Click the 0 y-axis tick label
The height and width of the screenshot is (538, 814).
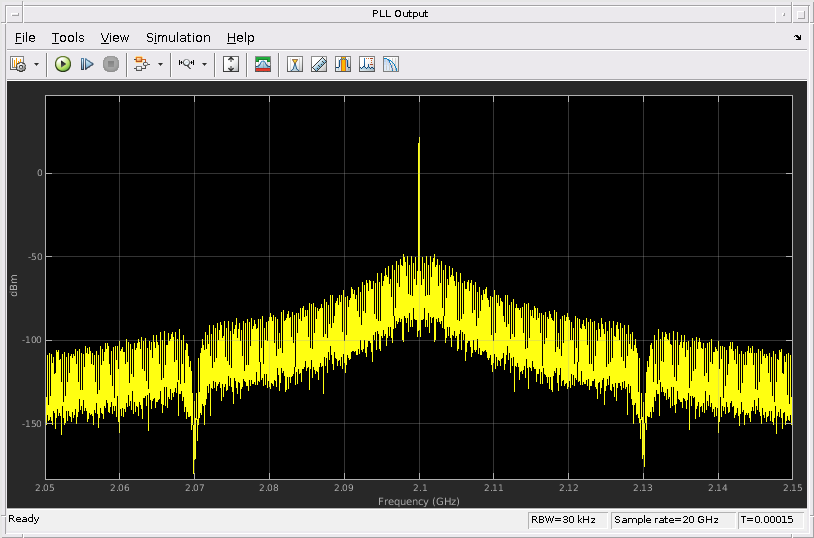coord(39,173)
